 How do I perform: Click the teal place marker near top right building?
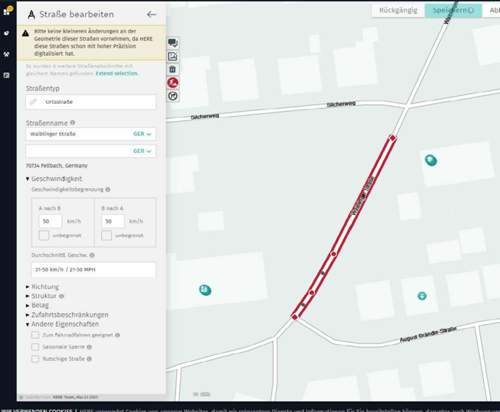coord(431,160)
